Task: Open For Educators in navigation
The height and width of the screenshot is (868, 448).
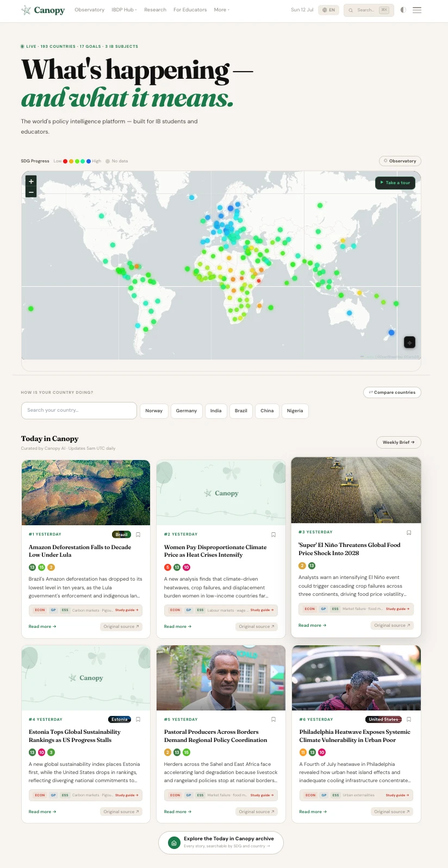Action: [x=190, y=10]
